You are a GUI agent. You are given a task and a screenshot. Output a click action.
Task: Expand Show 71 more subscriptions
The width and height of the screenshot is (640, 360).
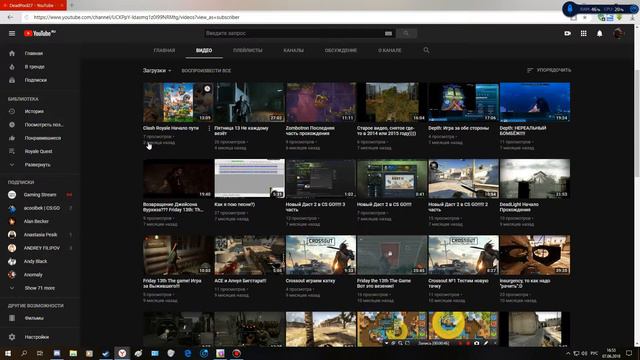point(39,288)
